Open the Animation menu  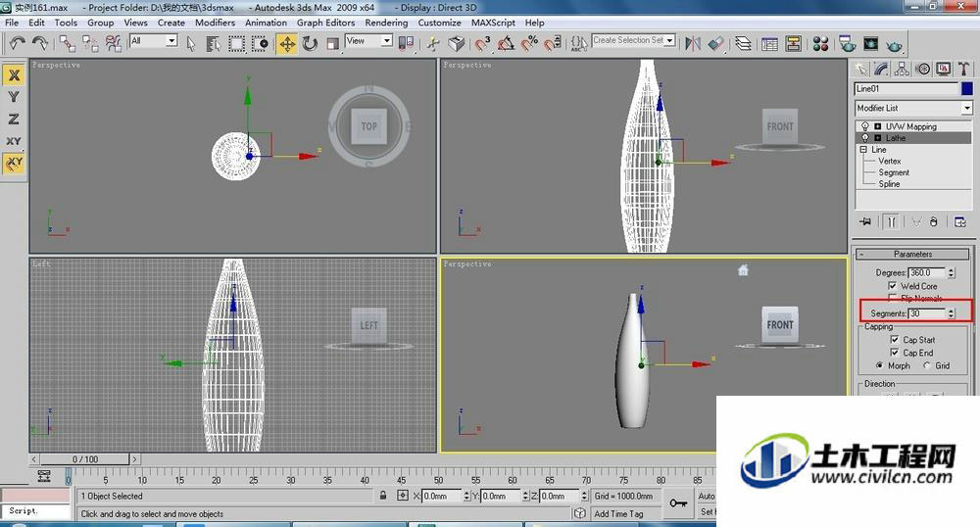pos(266,23)
